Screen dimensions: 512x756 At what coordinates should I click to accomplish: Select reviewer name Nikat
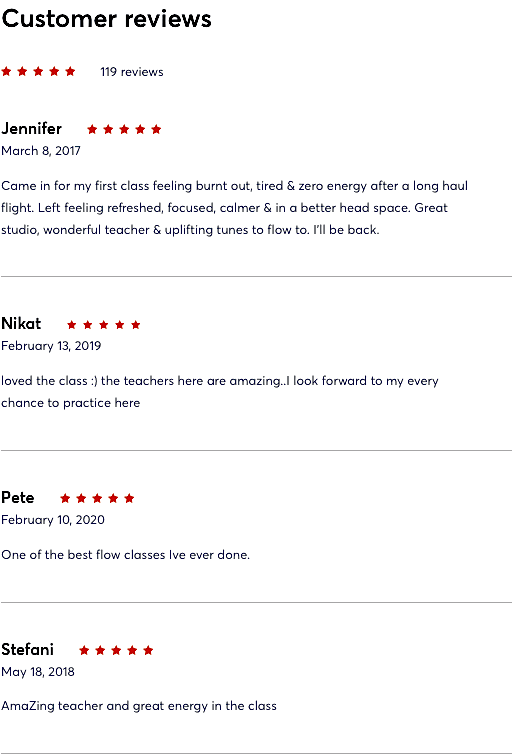(21, 324)
